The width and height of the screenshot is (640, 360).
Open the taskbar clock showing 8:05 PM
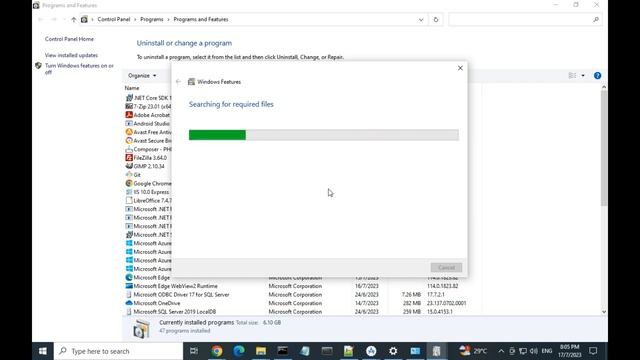point(569,351)
